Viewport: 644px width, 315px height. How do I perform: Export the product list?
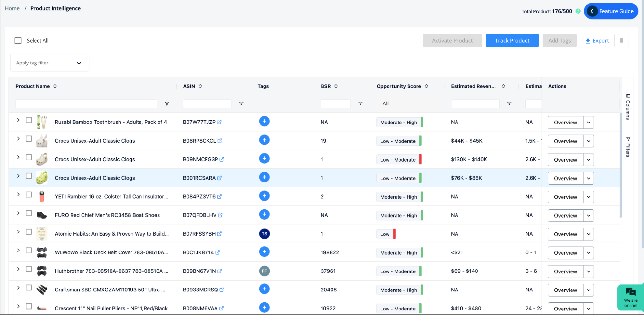(597, 40)
